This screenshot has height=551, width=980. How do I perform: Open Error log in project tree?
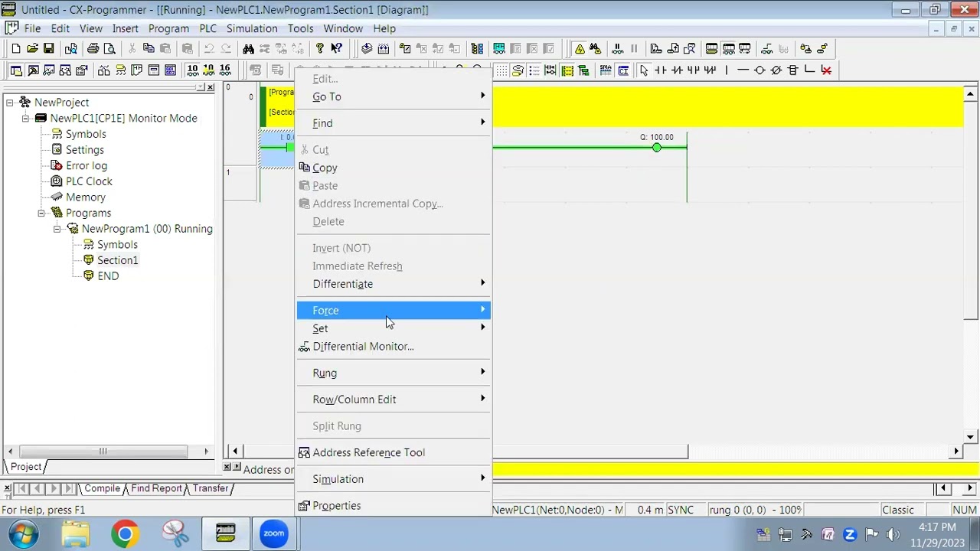point(87,166)
